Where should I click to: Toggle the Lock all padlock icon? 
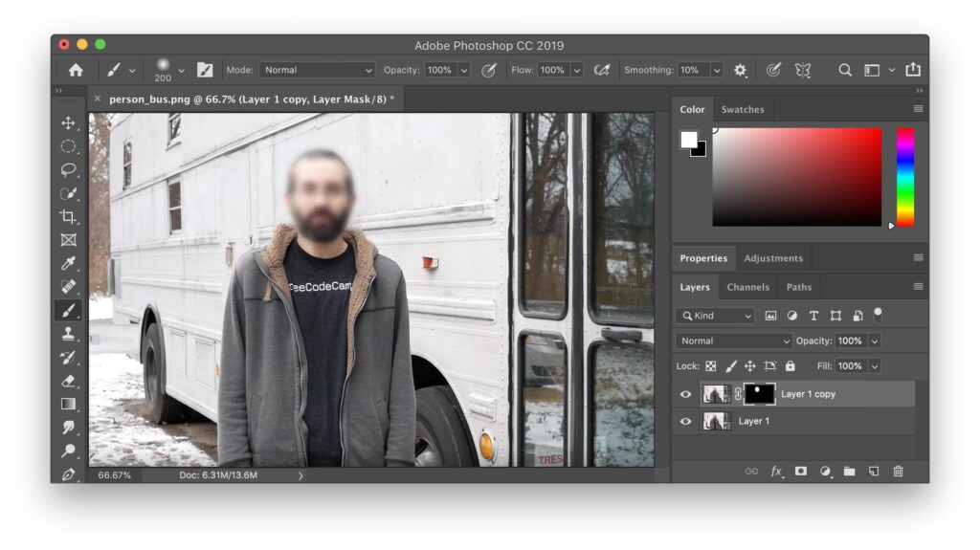pos(790,366)
